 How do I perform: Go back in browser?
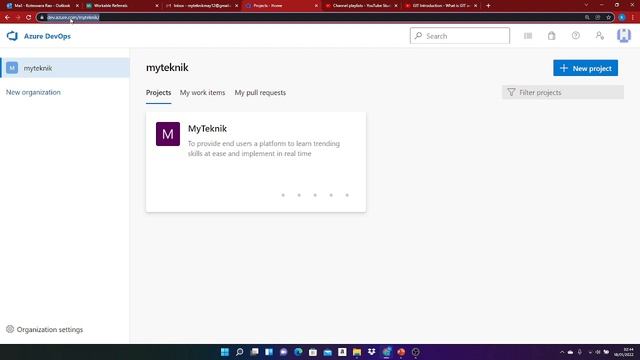(x=7, y=17)
